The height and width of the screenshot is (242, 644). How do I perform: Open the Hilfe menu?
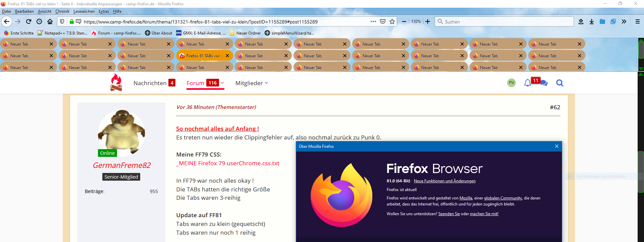click(117, 11)
